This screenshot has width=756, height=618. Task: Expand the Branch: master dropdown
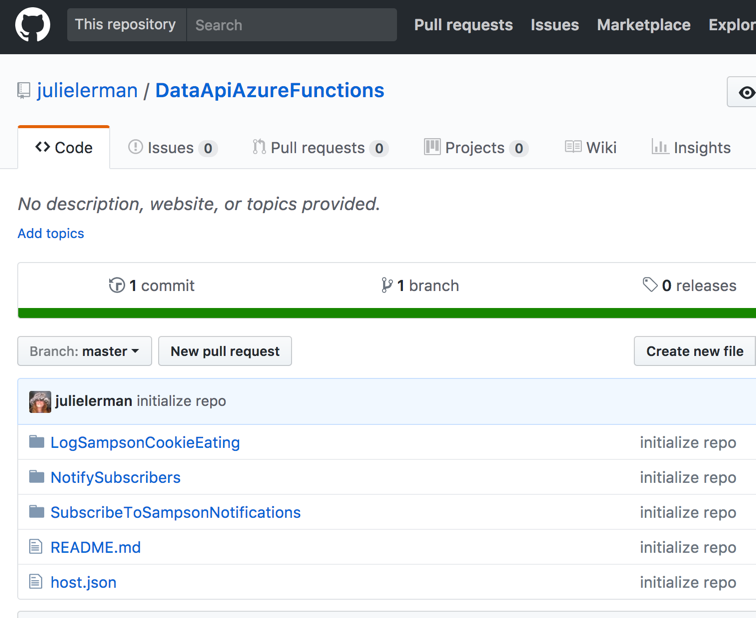click(85, 351)
